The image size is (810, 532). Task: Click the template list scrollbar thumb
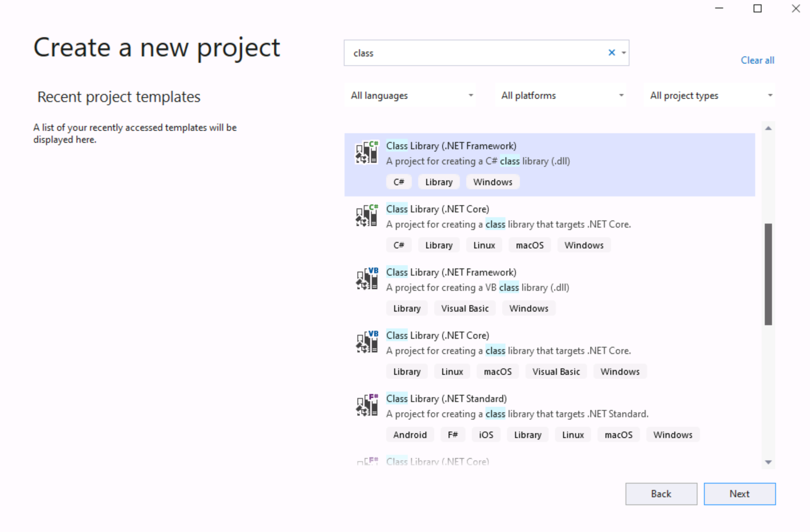click(x=768, y=274)
